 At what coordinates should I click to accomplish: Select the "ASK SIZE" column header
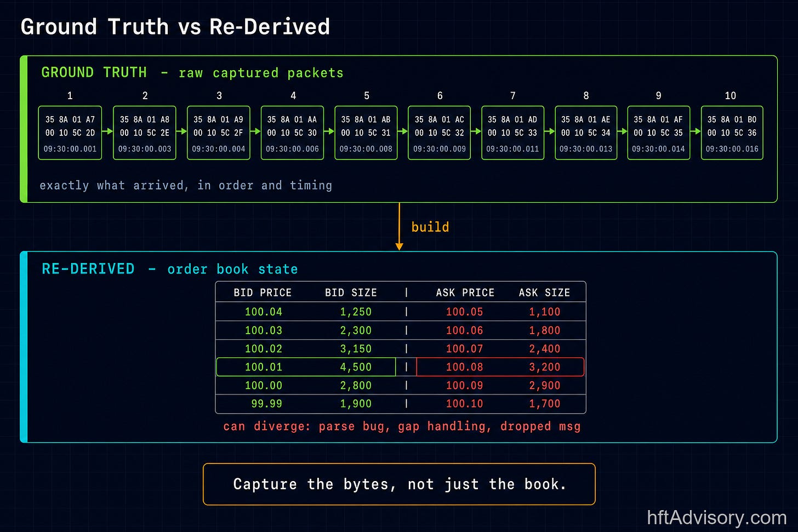545,293
